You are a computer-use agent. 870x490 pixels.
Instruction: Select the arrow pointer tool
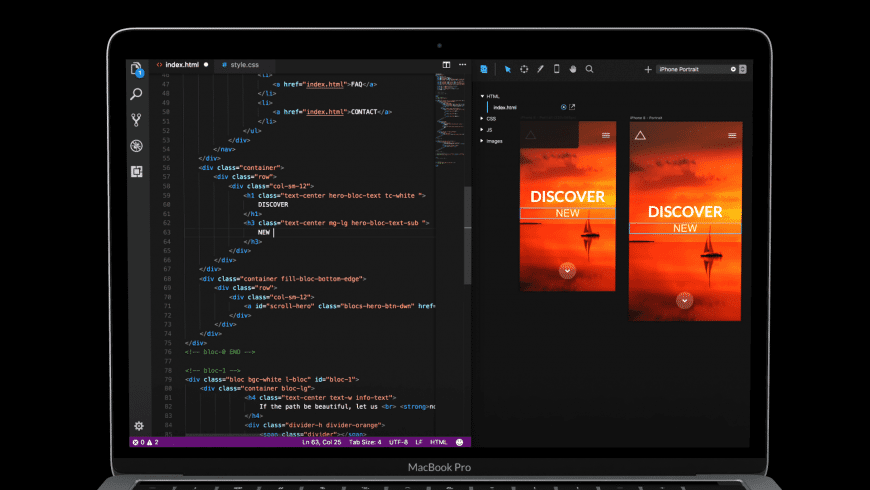click(507, 69)
